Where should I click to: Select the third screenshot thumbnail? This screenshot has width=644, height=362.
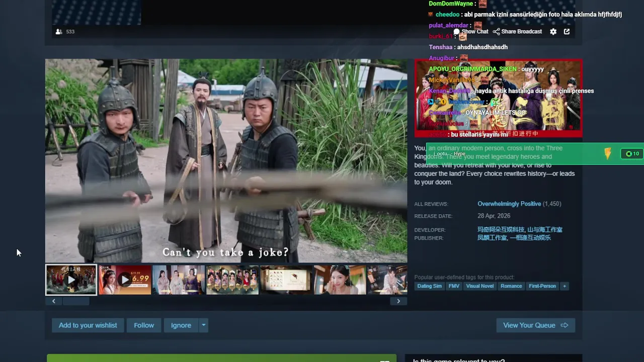click(179, 280)
